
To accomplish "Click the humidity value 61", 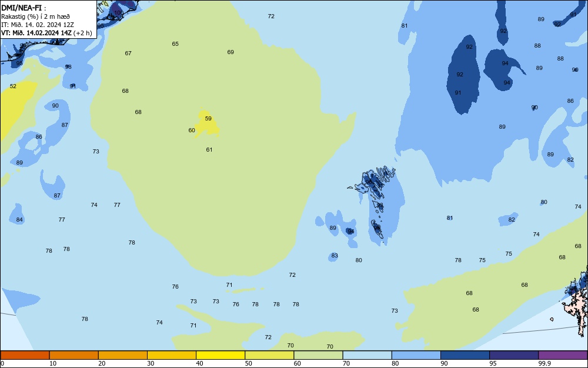I will (x=209, y=149).
